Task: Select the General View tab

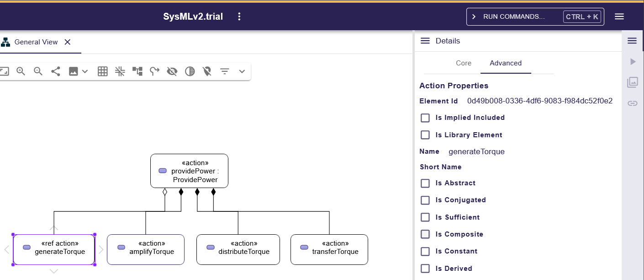Action: click(36, 42)
